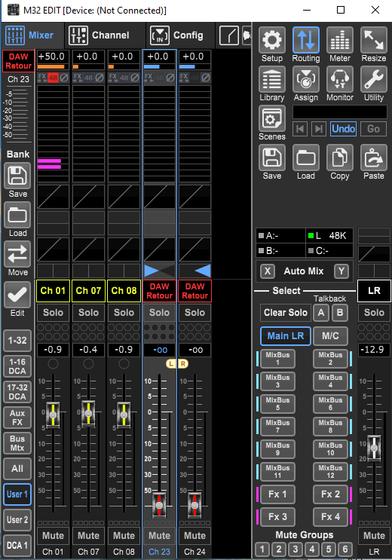
Task: Select the 1-32 channel bank
Action: 17,341
